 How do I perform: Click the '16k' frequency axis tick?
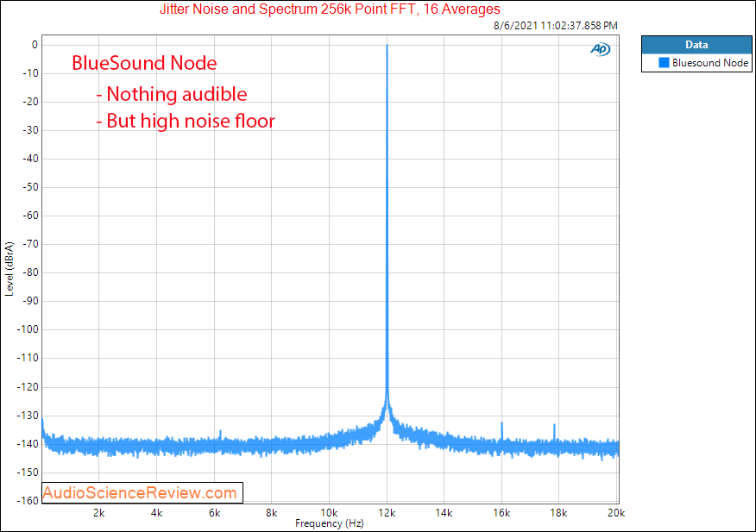coord(501,513)
